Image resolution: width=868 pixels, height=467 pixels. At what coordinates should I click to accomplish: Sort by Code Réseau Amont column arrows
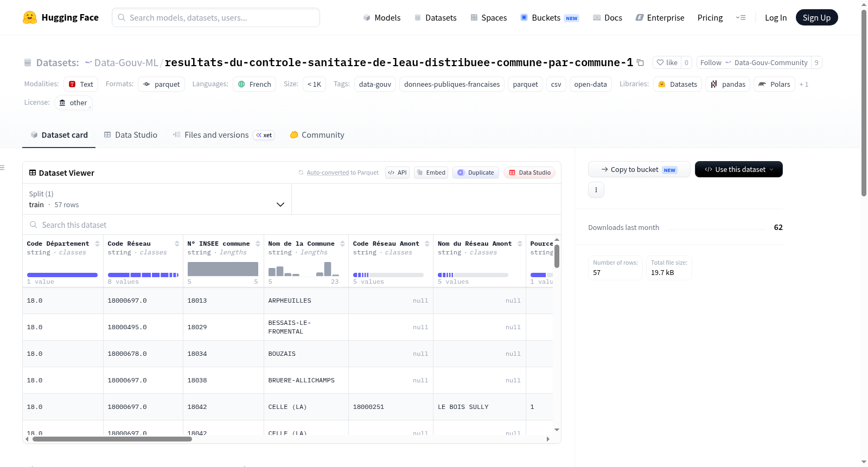click(x=427, y=244)
